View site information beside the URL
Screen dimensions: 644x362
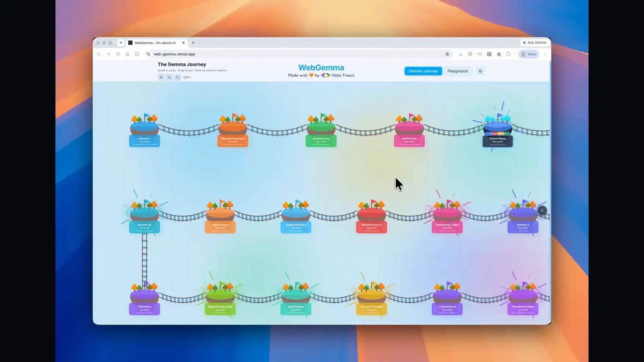click(148, 54)
